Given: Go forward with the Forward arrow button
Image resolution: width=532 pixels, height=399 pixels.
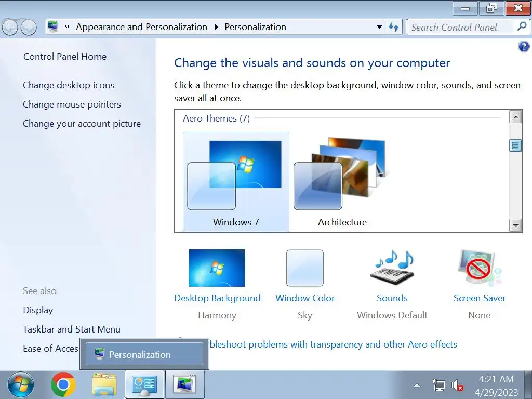Looking at the screenshot, I should pyautogui.click(x=29, y=27).
